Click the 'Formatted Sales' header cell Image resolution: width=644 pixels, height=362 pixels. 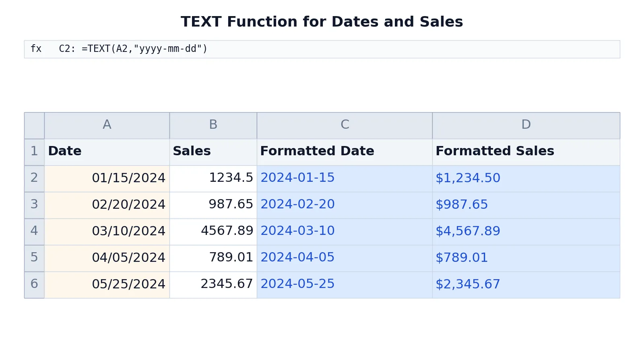526,152
